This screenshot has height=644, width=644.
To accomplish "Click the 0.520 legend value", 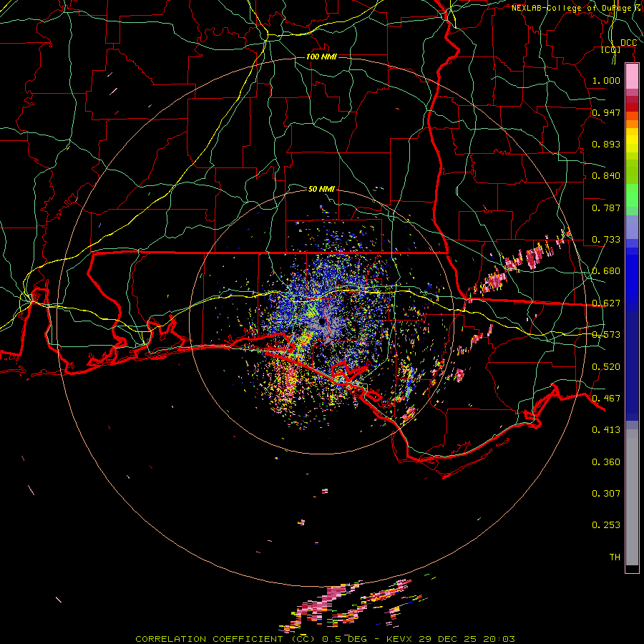I will 606,366.
